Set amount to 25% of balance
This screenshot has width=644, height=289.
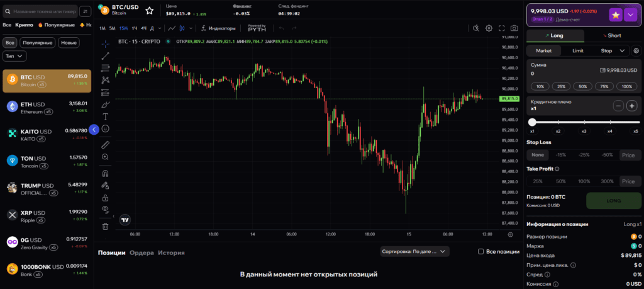click(562, 86)
